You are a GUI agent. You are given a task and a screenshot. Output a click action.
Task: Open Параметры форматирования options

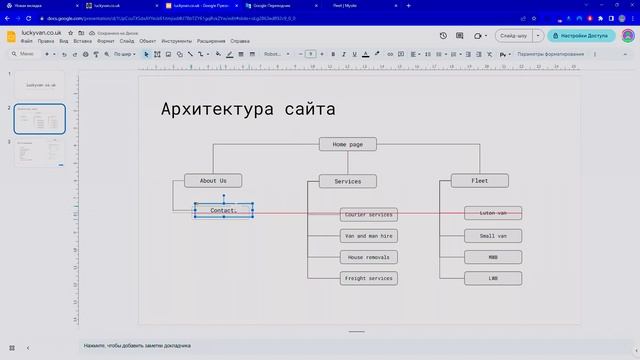coord(550,54)
